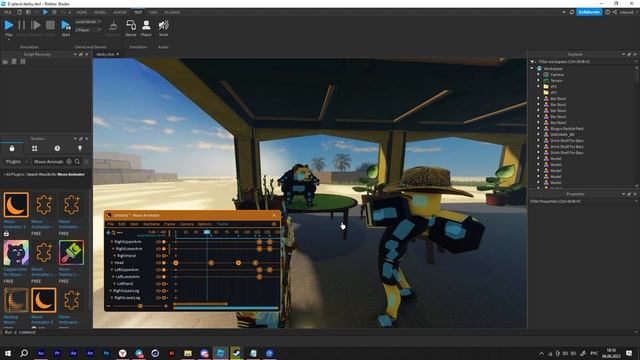Toggle the orange square on Head track
The height and width of the screenshot is (360, 640).
(x=164, y=263)
